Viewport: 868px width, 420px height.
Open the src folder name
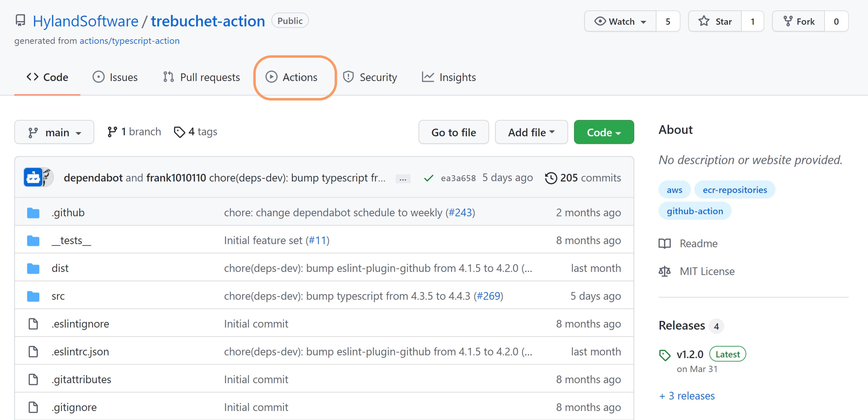[58, 296]
